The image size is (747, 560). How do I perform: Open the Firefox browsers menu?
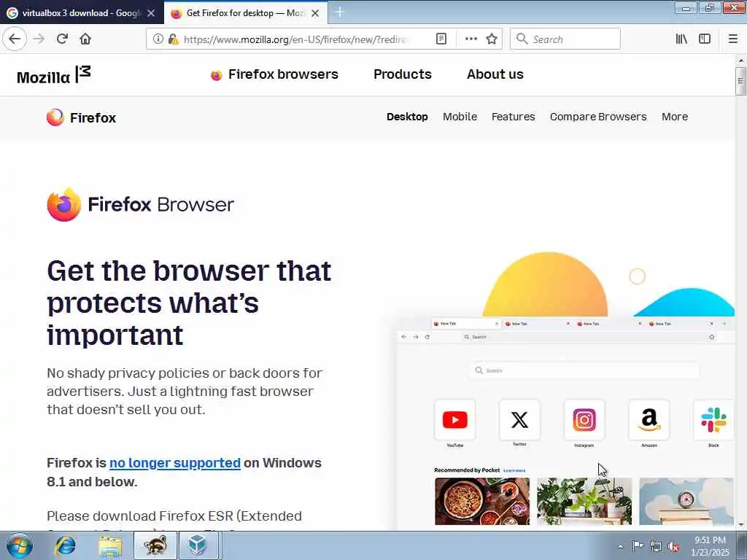point(274,74)
